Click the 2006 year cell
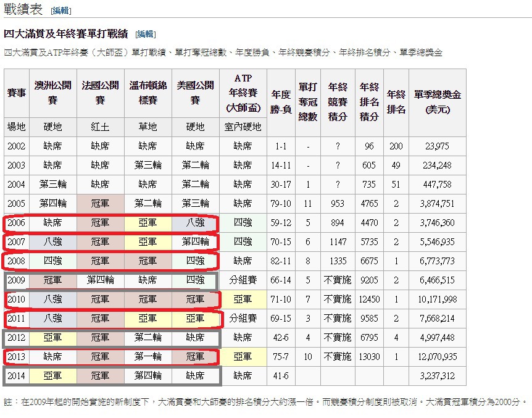Image resolution: width=532 pixels, height=418 pixels. point(17,223)
